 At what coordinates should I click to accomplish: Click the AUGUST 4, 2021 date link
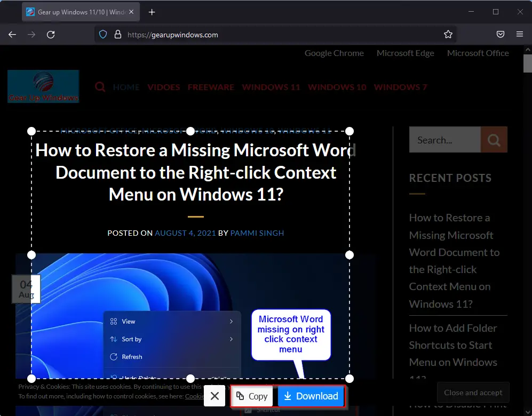point(185,233)
